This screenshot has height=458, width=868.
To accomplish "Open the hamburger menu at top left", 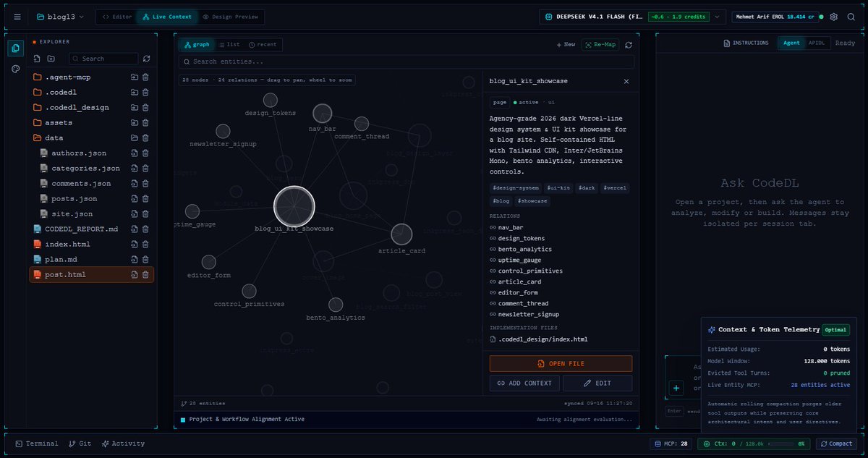I will point(17,17).
